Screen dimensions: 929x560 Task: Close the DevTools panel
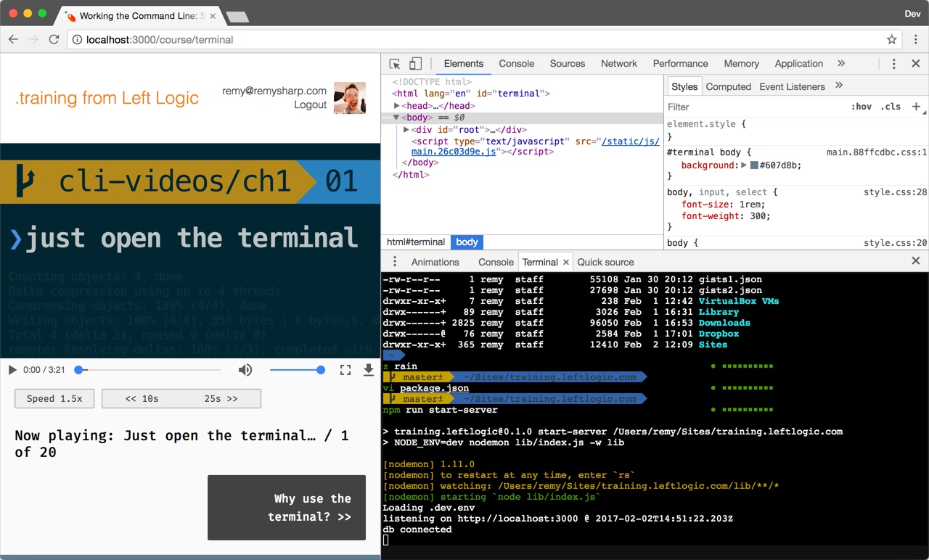click(x=916, y=64)
